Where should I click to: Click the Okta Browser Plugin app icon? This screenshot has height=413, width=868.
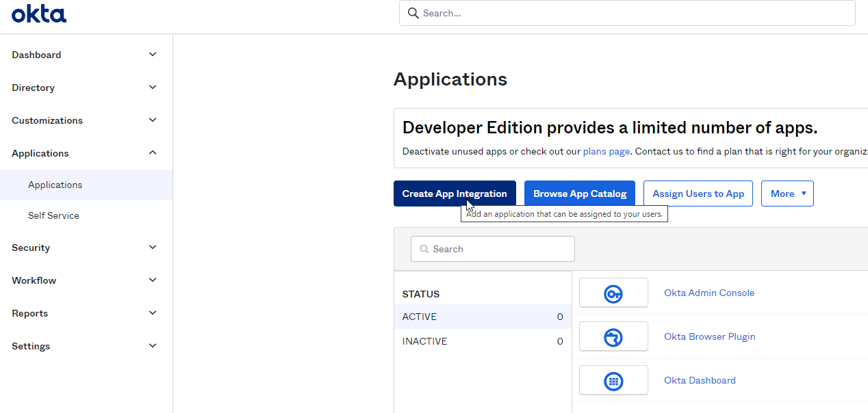click(613, 337)
